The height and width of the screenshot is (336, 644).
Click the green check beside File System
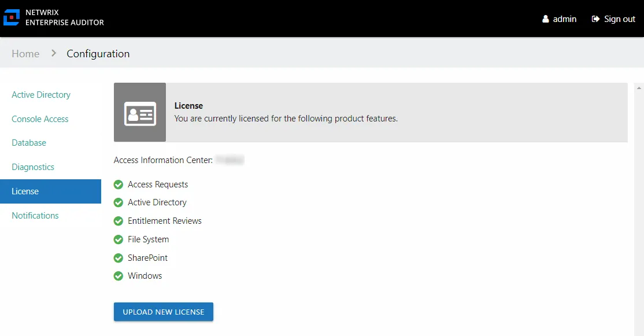point(119,239)
